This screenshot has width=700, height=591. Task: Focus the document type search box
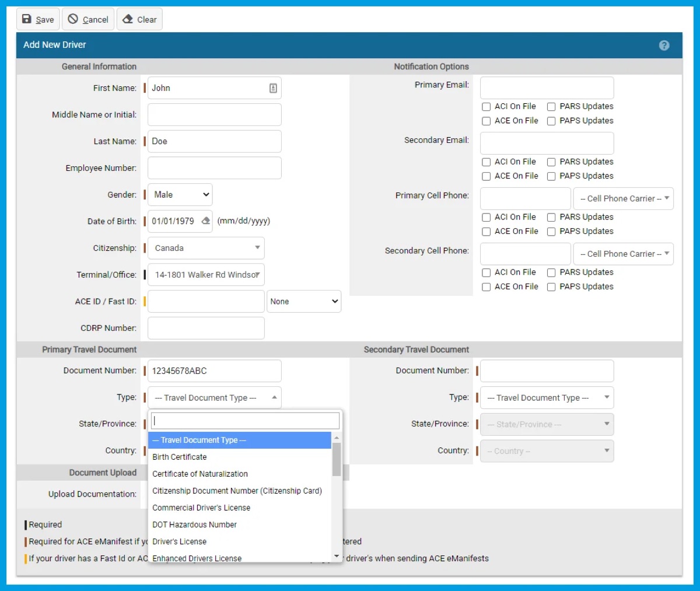[245, 421]
